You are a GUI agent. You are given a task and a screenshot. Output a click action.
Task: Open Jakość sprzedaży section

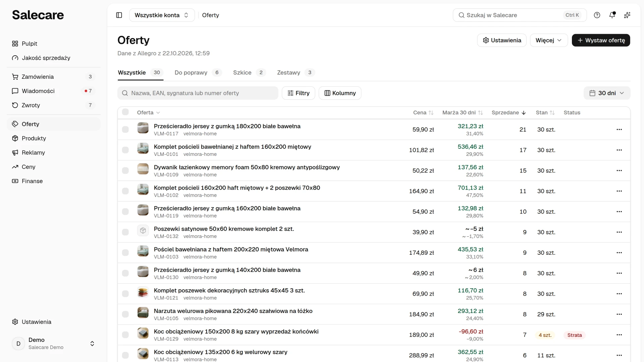click(54, 58)
